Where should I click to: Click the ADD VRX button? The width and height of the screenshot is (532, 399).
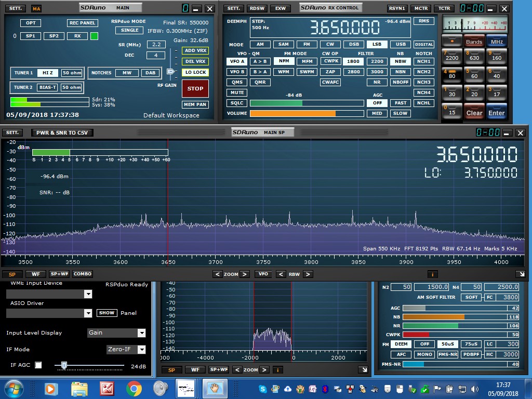click(195, 50)
